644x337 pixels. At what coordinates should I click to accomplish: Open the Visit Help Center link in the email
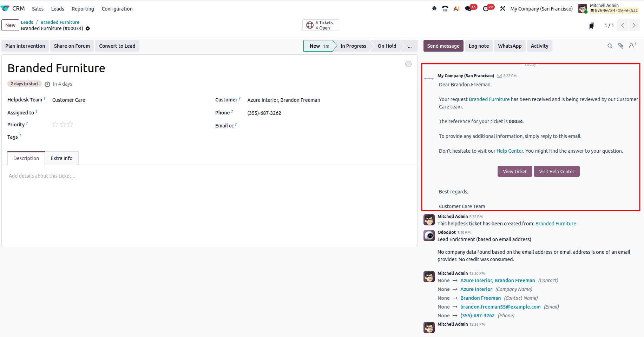pos(556,171)
